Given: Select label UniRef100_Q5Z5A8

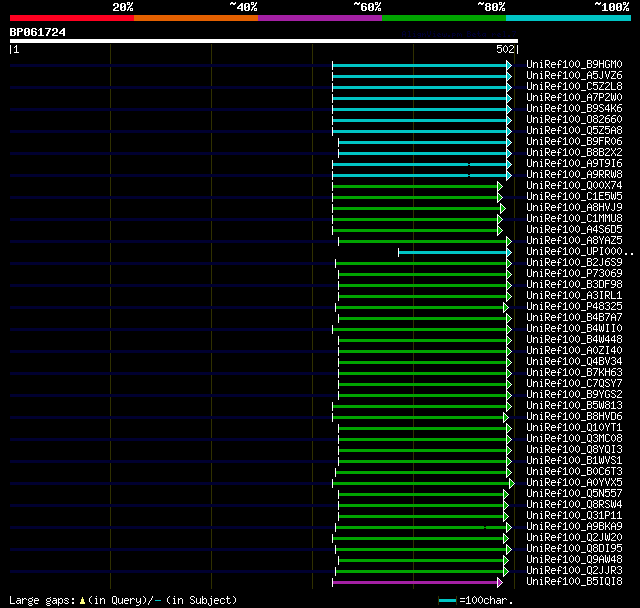Looking at the screenshot, I should [x=574, y=131].
